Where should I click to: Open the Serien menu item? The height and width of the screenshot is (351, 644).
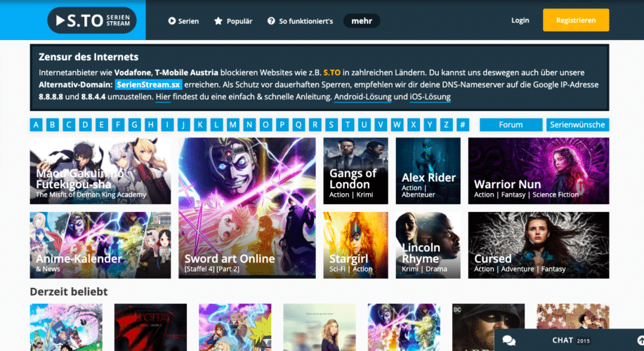183,21
